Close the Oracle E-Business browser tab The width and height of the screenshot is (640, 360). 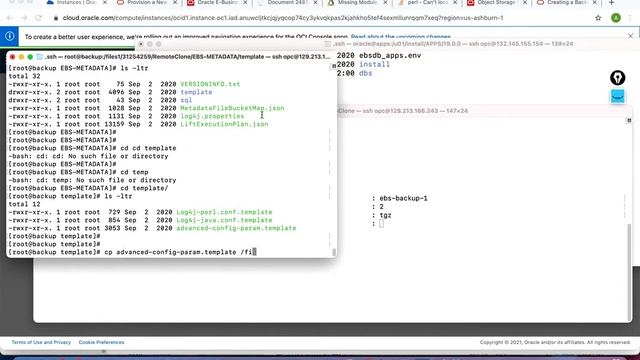point(245,3)
